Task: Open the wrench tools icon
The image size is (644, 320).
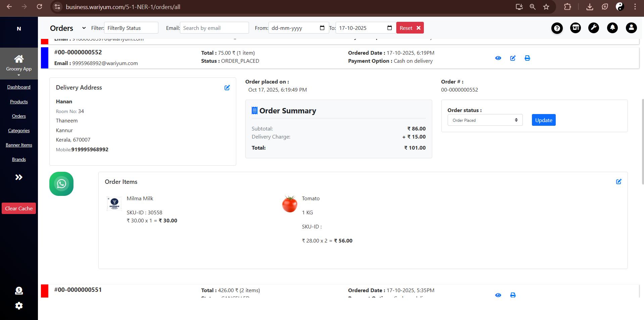Action: (594, 28)
